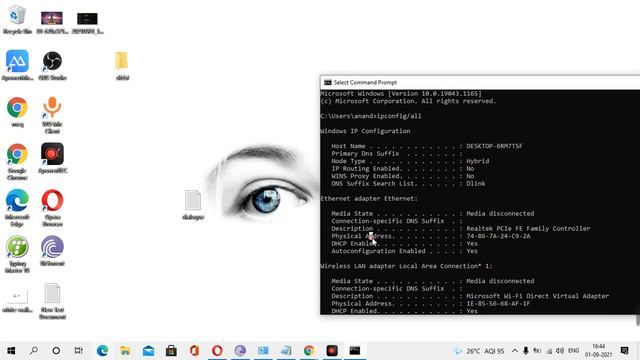Screen dimensions: 640x360
Task: Open the Mail app on the taskbar
Action: click(148, 351)
